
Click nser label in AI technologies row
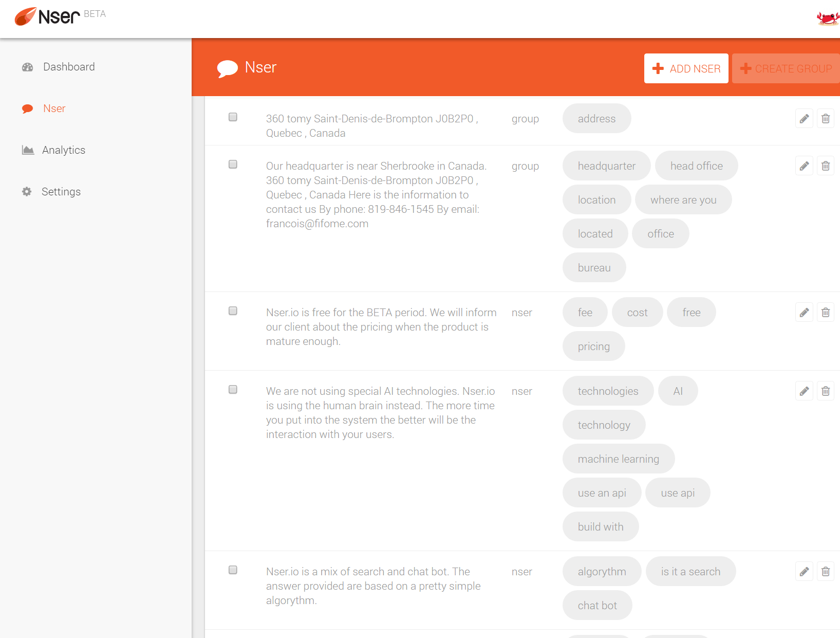521,391
